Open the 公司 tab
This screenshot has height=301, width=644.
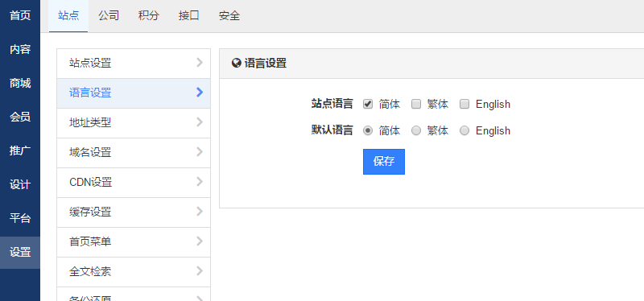[109, 16]
